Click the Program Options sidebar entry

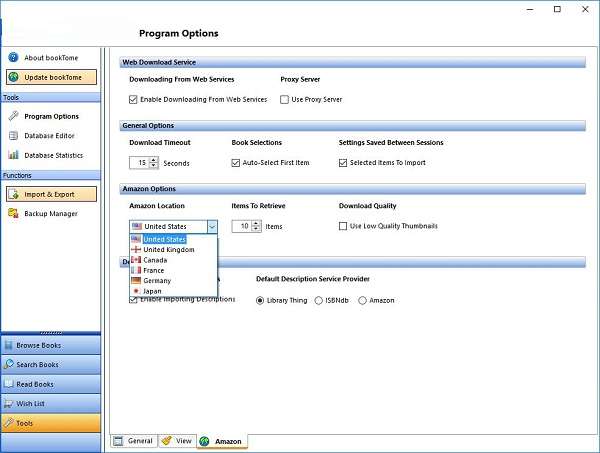coord(51,116)
